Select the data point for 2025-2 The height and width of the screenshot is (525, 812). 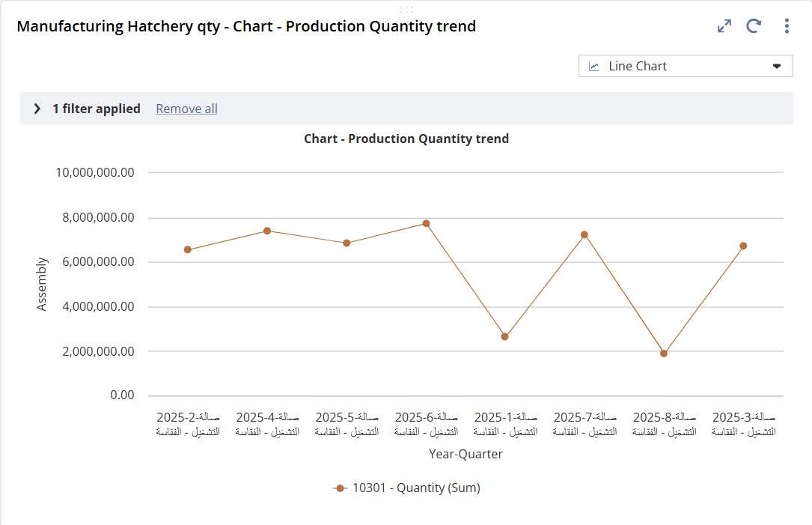point(187,249)
